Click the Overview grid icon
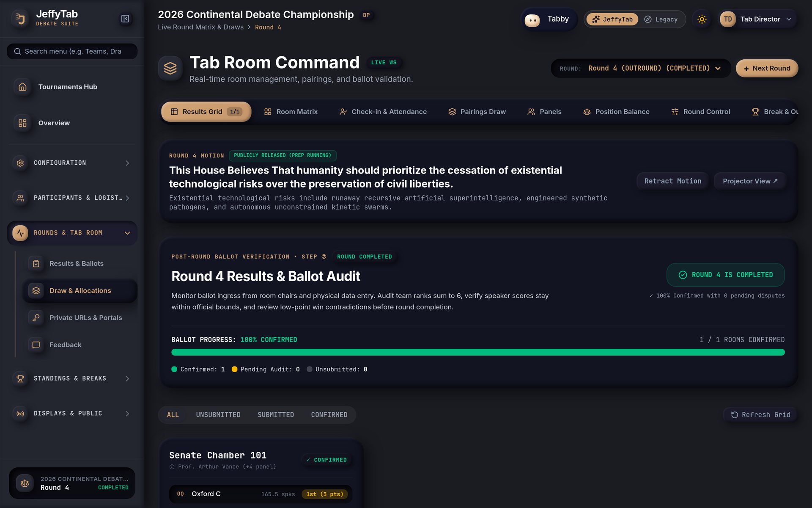The width and height of the screenshot is (812, 508). point(22,123)
